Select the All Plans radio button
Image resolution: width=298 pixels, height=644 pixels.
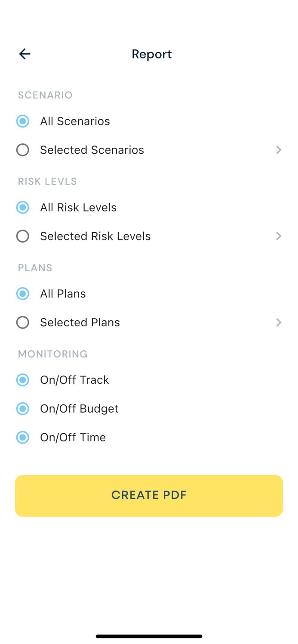click(22, 294)
